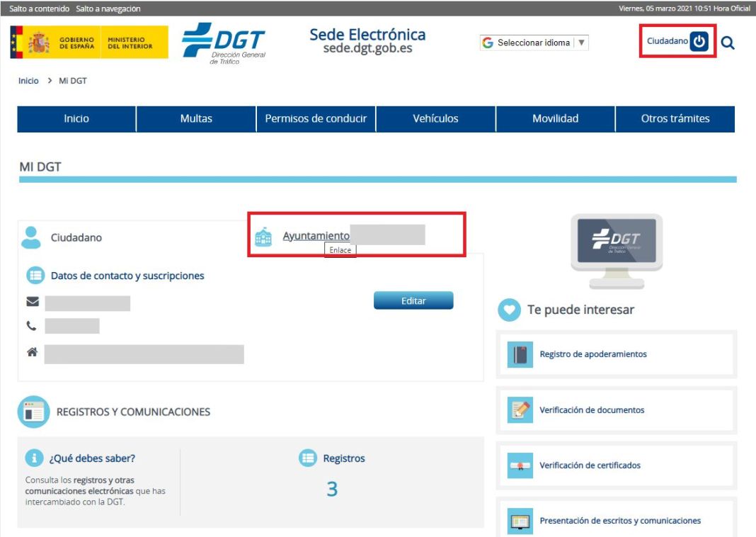Open Presentación de escritos y comunicaciones link
Screen dimensions: 756x537
click(x=620, y=521)
